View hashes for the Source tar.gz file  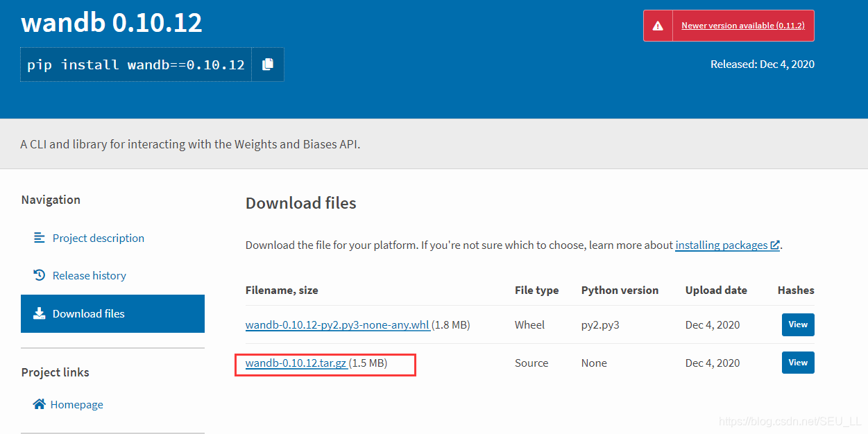coord(798,363)
